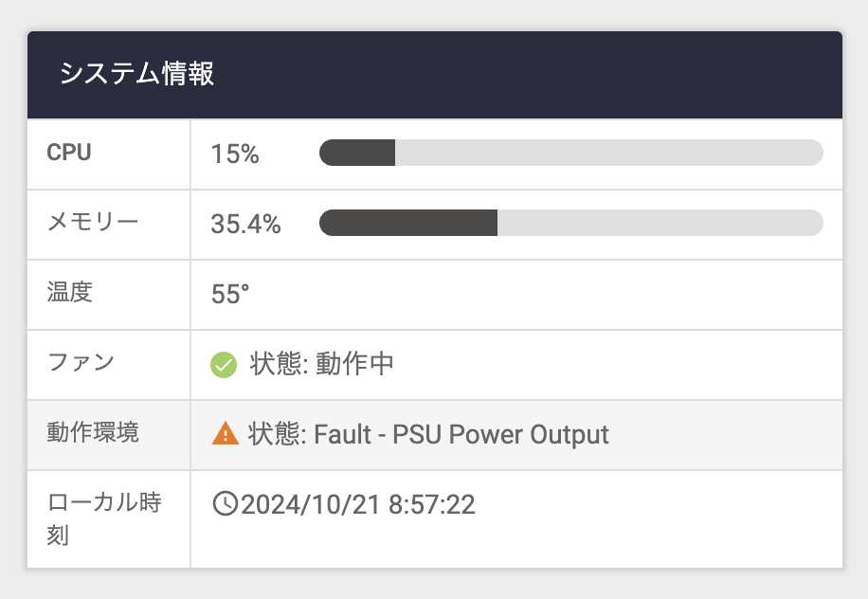Click the orange warning triangle icon
The image size is (868, 599).
[225, 434]
